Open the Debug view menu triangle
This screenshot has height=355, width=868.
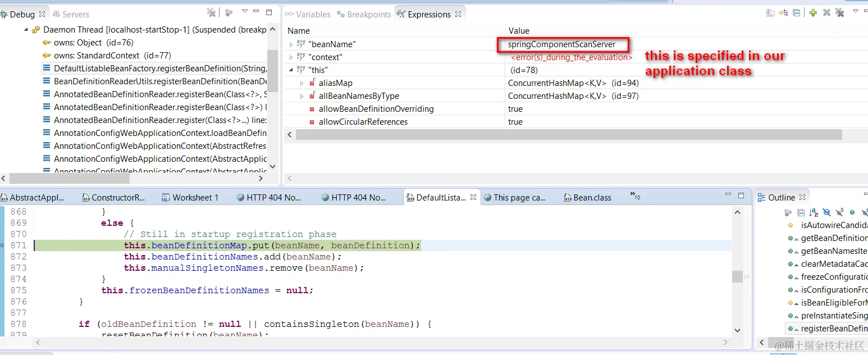click(x=244, y=12)
